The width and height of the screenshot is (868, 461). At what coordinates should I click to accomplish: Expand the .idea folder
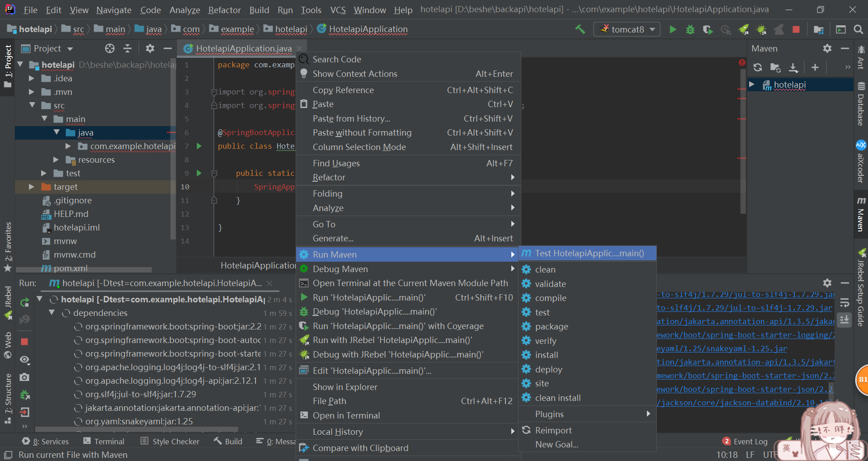pos(32,78)
